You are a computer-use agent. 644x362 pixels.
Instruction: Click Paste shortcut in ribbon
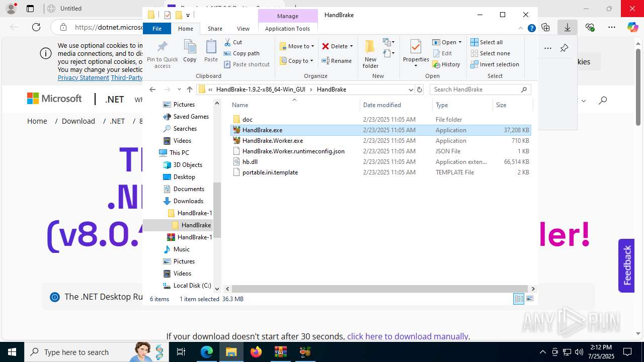click(247, 64)
